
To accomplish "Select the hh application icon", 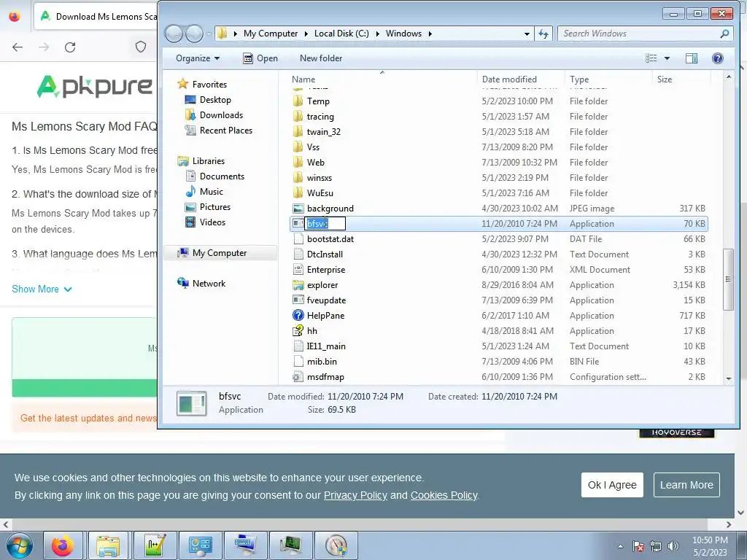I will 298,330.
